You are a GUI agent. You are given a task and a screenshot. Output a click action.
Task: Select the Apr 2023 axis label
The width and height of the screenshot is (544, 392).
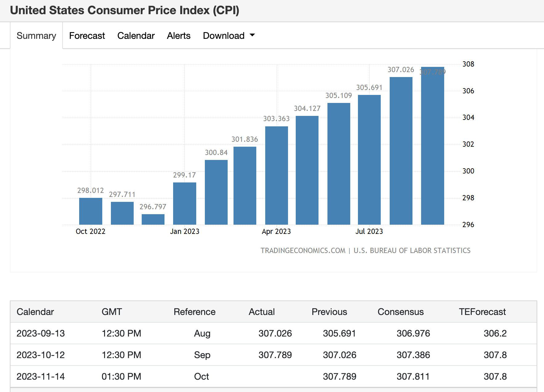[x=276, y=231]
